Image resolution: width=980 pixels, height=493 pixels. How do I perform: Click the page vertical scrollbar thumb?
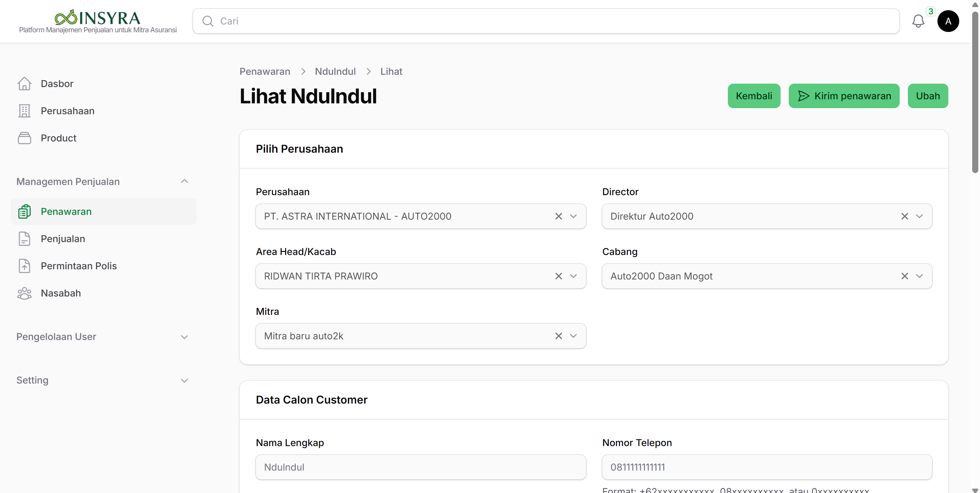click(975, 92)
